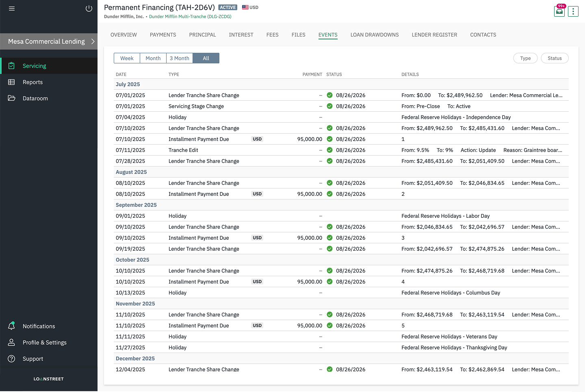Select the All range toggle
Screen dimensions: 585x392
pyautogui.click(x=206, y=58)
